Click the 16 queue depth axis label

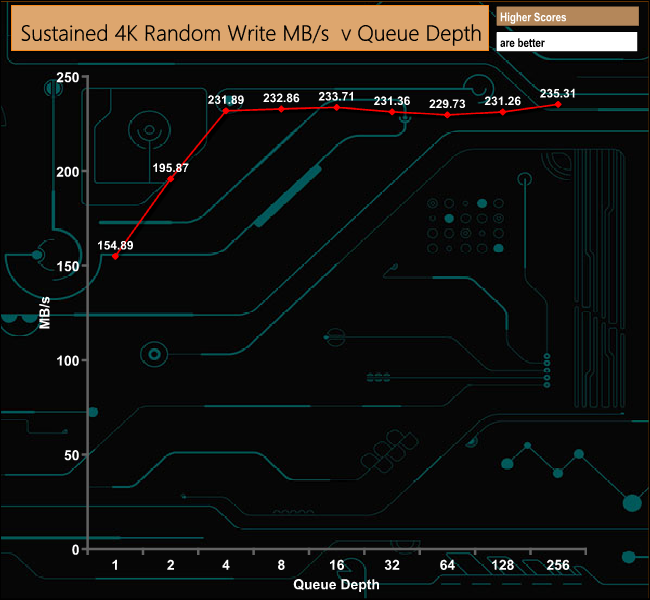[x=337, y=565]
